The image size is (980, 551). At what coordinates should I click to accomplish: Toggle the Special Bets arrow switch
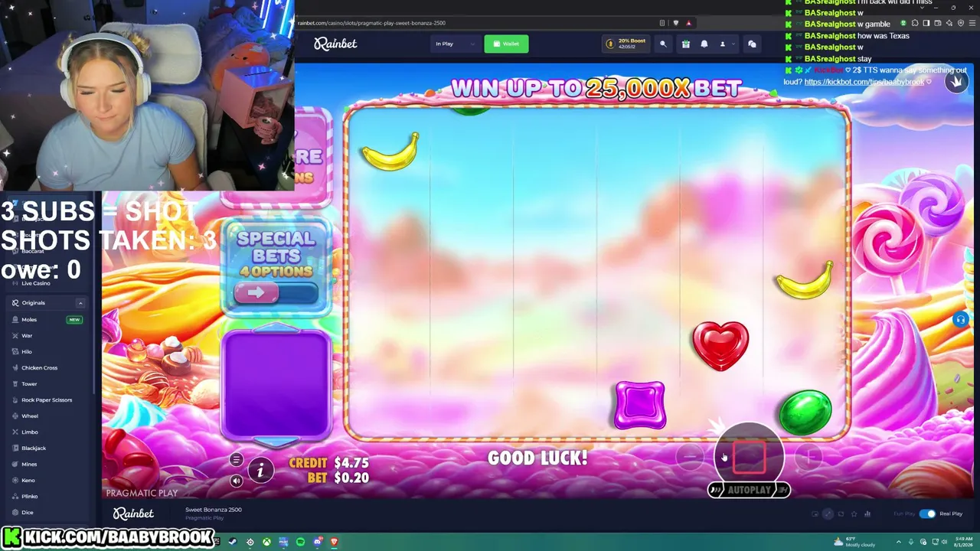(x=276, y=292)
